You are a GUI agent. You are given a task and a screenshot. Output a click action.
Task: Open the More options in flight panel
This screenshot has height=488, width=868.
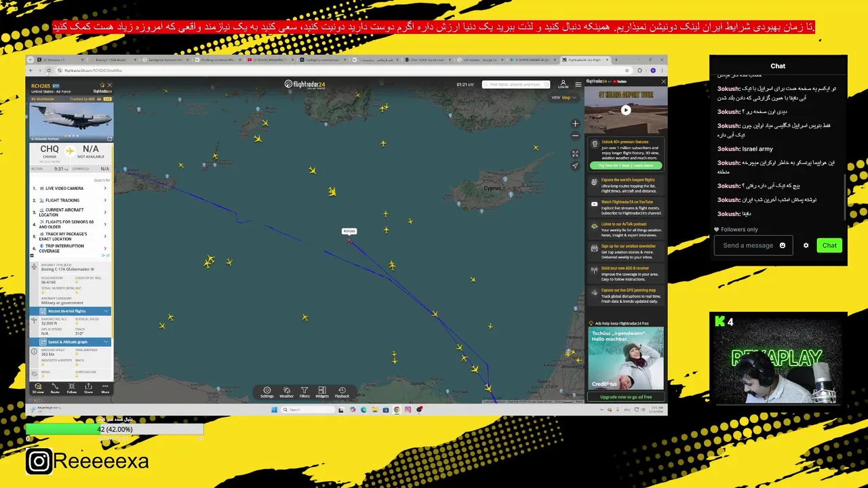coord(105,388)
